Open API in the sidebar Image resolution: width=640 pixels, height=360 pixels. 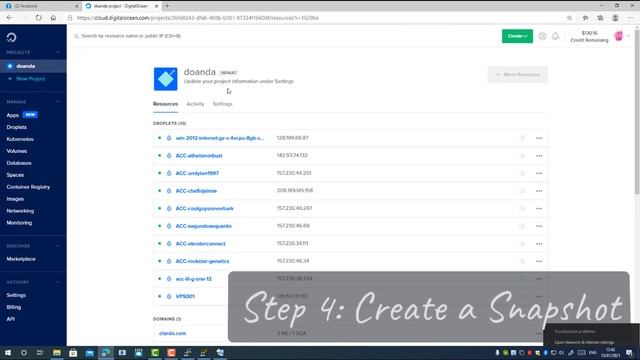(x=11, y=319)
